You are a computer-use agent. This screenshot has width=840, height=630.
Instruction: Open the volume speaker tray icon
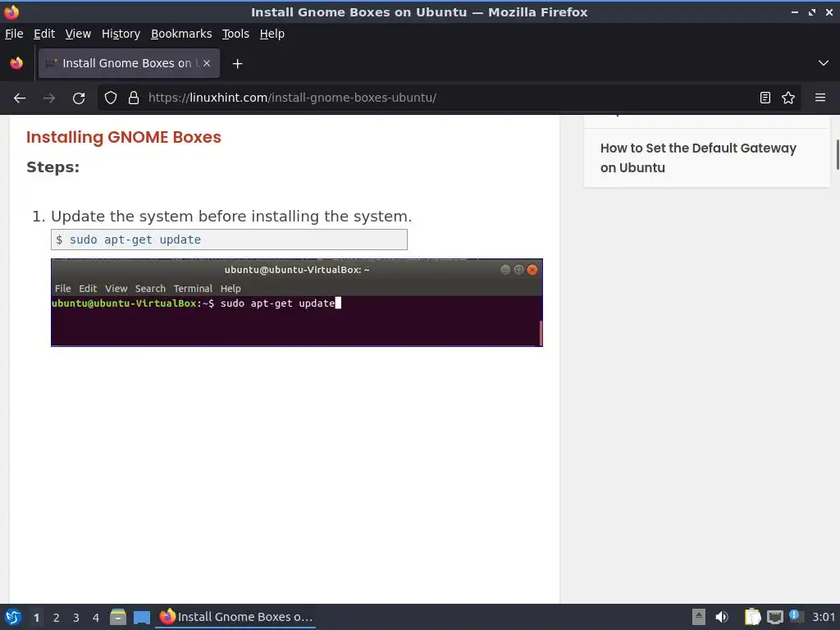coord(722,617)
